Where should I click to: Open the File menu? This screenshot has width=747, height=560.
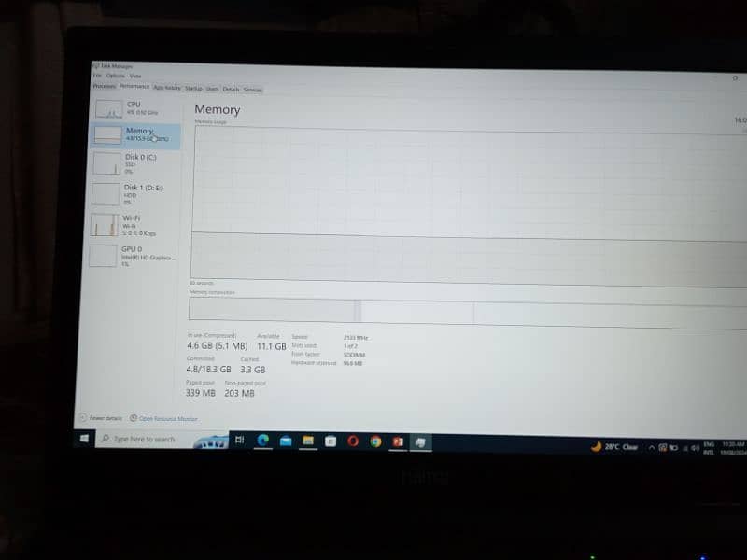point(97,76)
